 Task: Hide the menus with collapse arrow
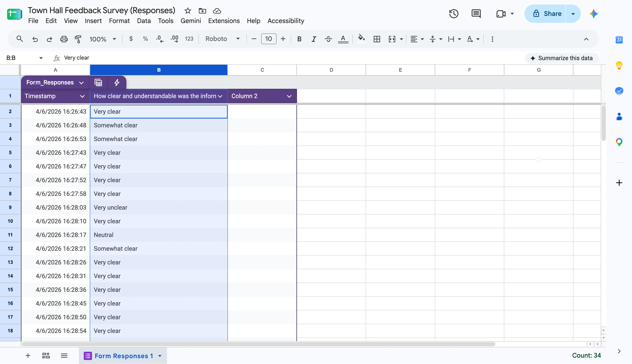click(x=586, y=39)
